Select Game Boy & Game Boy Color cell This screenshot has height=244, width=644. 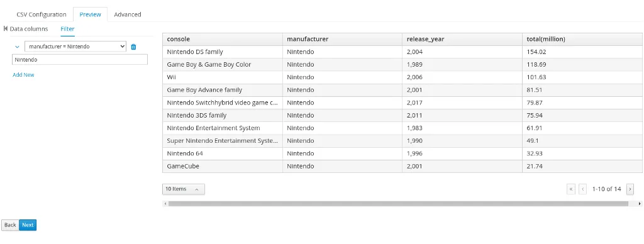[x=222, y=65]
